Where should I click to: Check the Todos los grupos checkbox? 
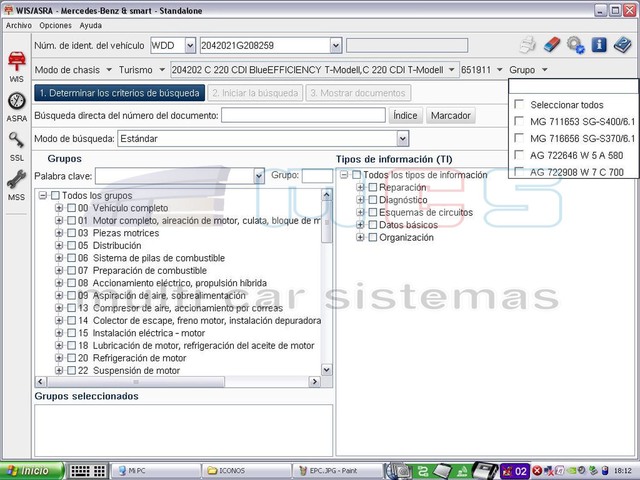tap(56, 196)
